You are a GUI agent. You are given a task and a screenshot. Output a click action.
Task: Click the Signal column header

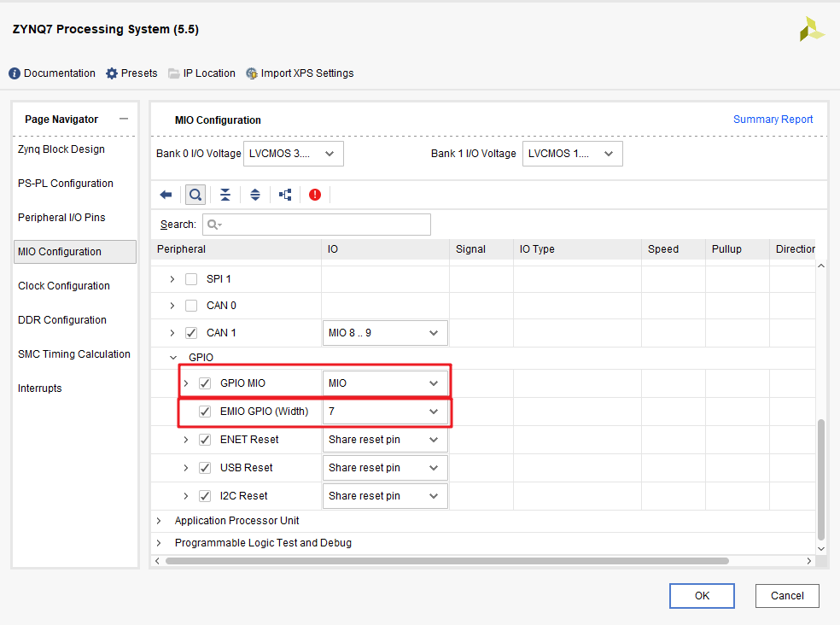tap(481, 249)
